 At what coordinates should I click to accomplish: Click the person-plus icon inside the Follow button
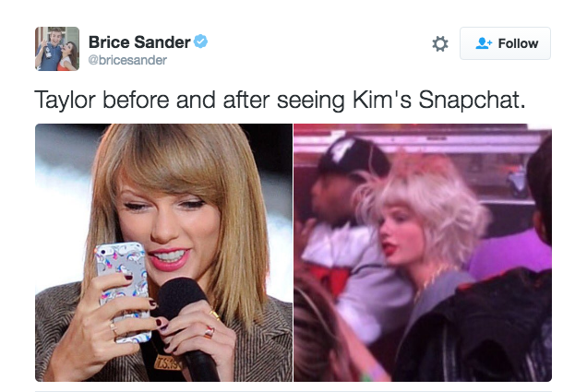point(484,43)
